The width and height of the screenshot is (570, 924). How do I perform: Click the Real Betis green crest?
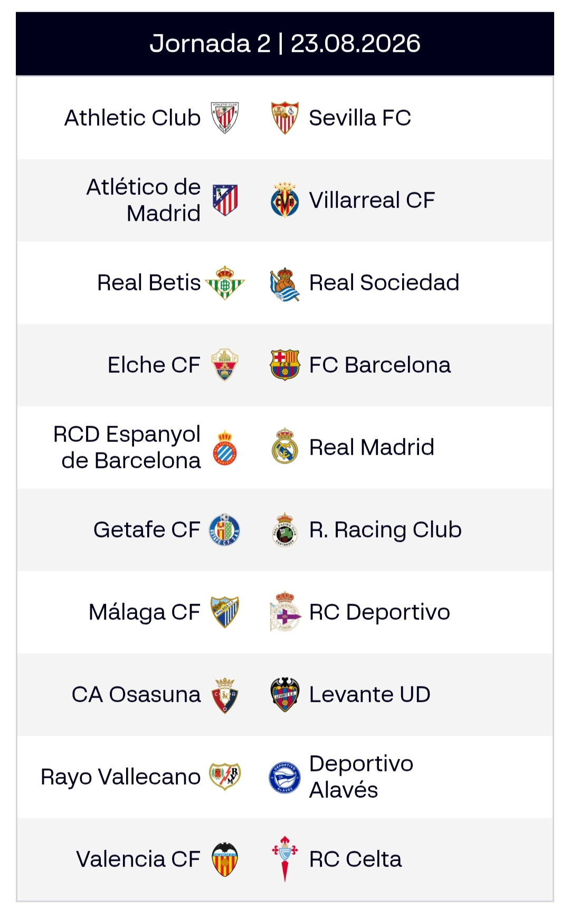point(225,282)
